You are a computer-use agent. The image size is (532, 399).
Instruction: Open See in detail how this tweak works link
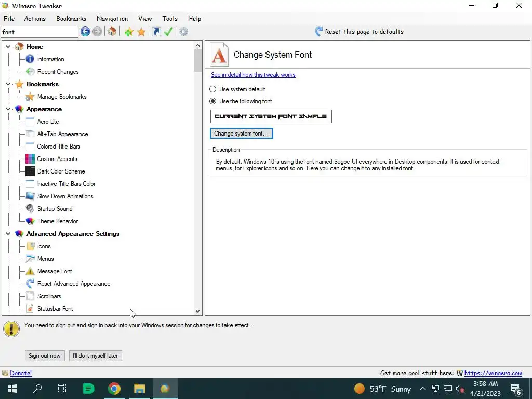pyautogui.click(x=253, y=75)
